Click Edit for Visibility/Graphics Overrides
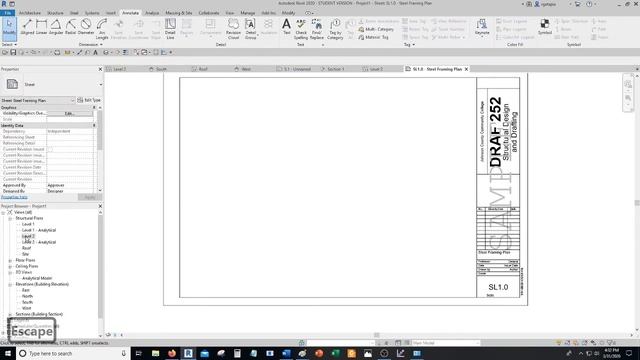 (x=69, y=113)
